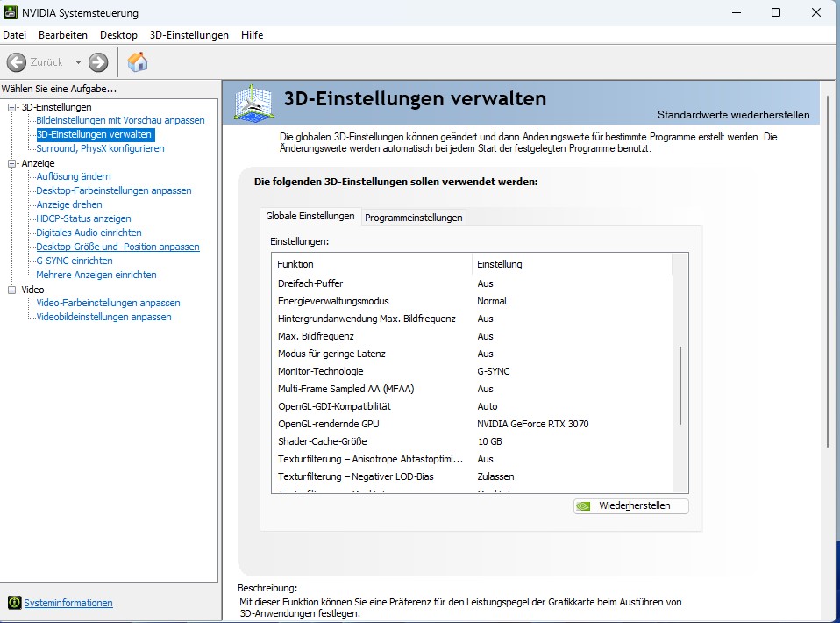840x623 pixels.
Task: Open Bildeinstellungen mit Vorschau anpassen
Action: tap(120, 120)
